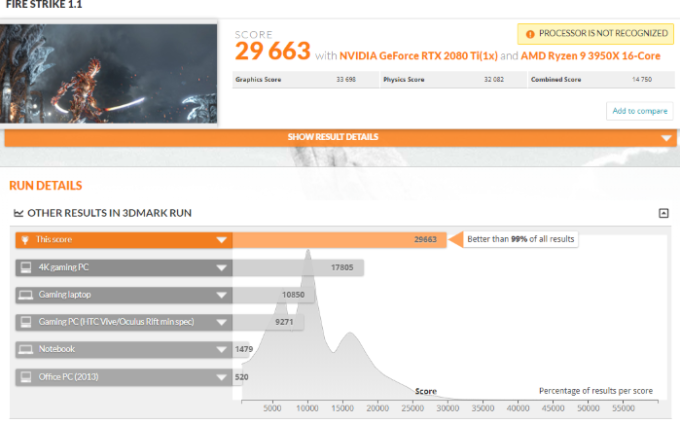Click the Combined Score label

coord(556,79)
